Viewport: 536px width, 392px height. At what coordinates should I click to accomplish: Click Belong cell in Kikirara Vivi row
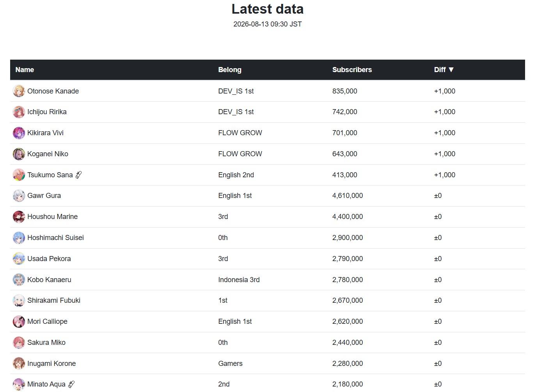[x=240, y=133]
